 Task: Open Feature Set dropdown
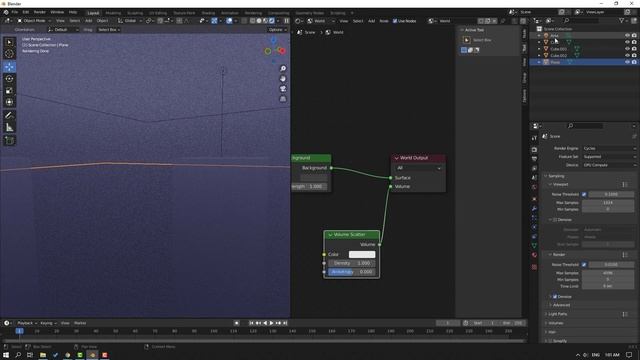pyautogui.click(x=609, y=157)
